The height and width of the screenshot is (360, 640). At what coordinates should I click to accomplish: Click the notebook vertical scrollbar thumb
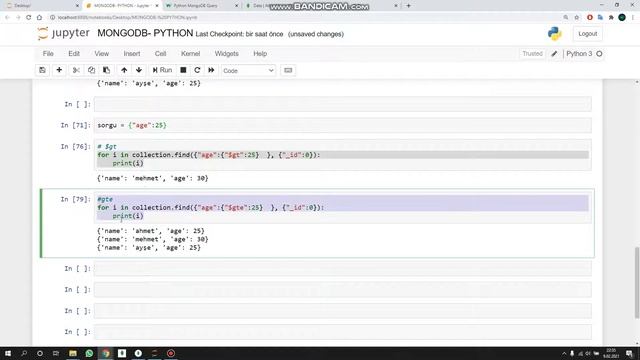[x=637, y=282]
